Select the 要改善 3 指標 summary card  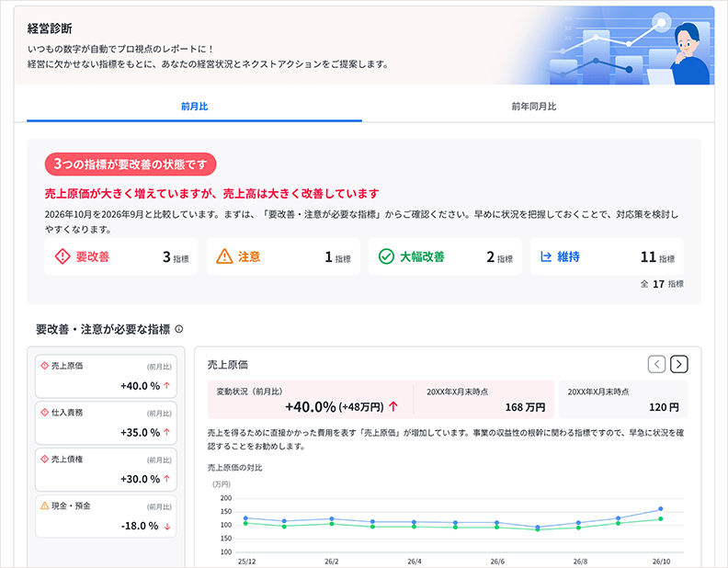pyautogui.click(x=121, y=256)
